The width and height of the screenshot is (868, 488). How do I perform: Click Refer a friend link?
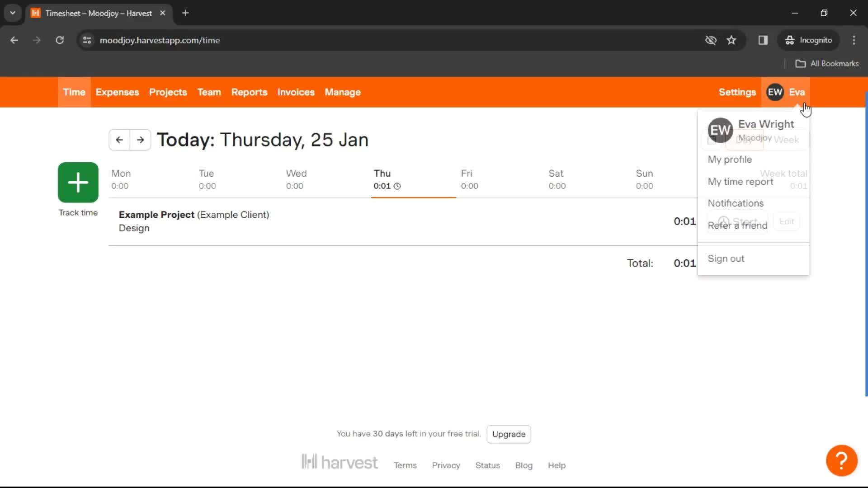point(737,225)
